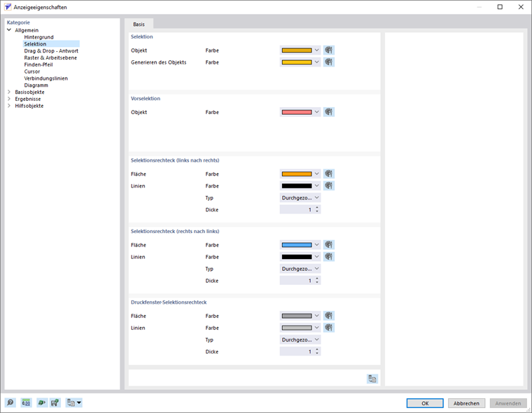
Task: Select Diagramm in the category tree
Action: (x=36, y=85)
